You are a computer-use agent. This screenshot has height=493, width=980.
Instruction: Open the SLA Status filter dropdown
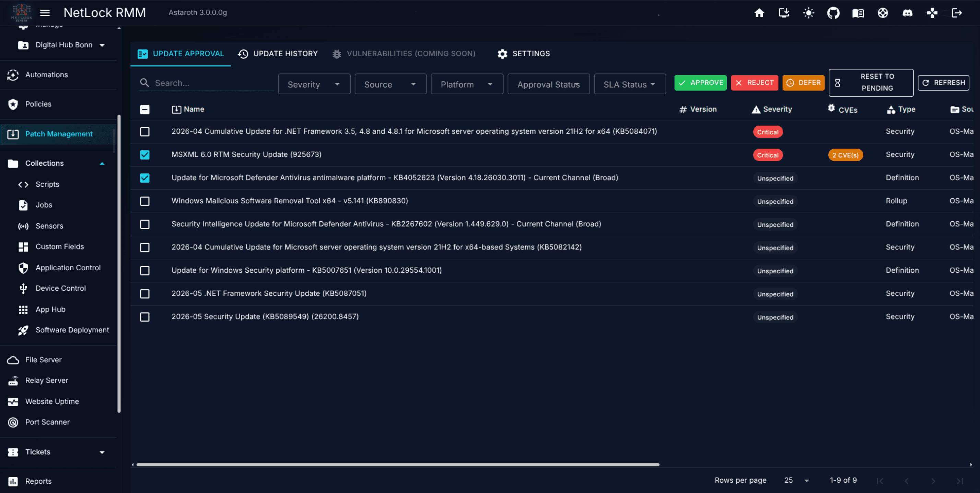[630, 84]
